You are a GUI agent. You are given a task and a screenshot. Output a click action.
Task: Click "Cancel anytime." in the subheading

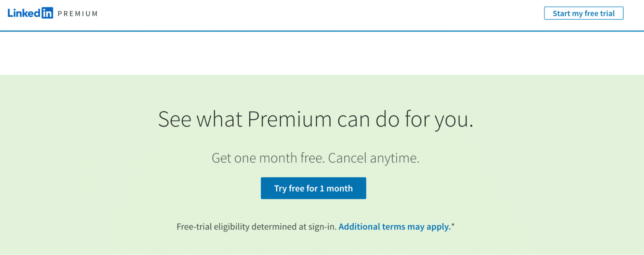[x=374, y=158]
